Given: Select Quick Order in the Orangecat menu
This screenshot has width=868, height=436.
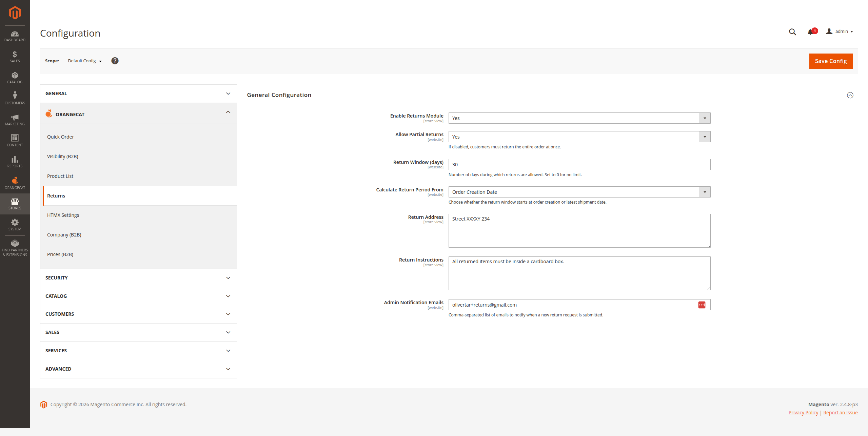Looking at the screenshot, I should tap(60, 137).
